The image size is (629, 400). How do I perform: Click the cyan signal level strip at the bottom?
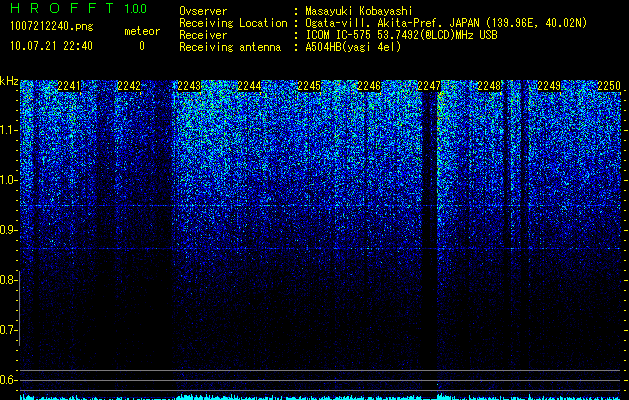click(321, 397)
